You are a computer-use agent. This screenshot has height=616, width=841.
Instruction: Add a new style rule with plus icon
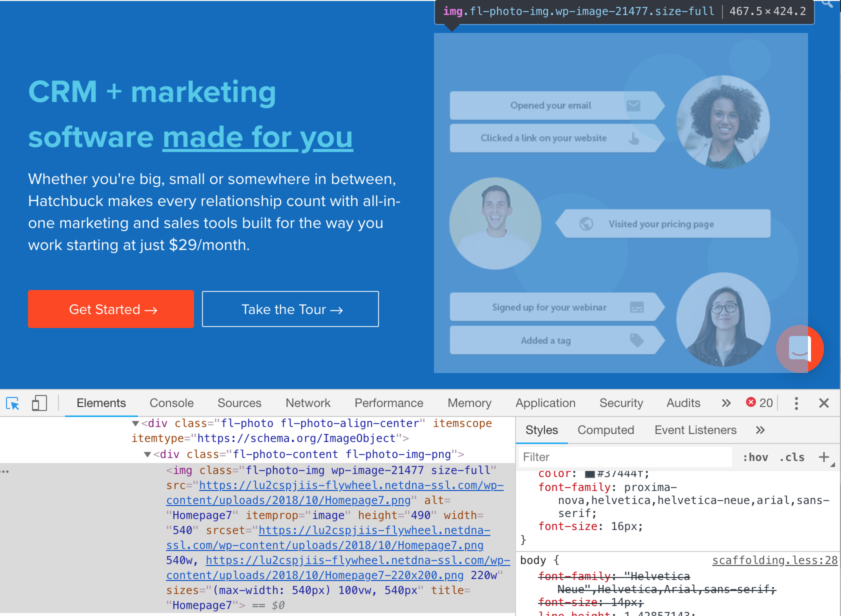(823, 457)
